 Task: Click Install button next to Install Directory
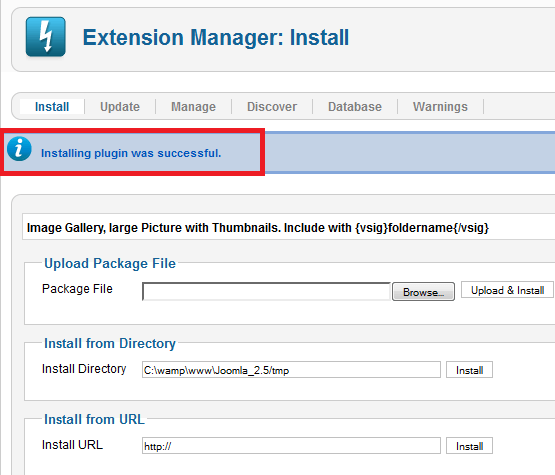(469, 370)
